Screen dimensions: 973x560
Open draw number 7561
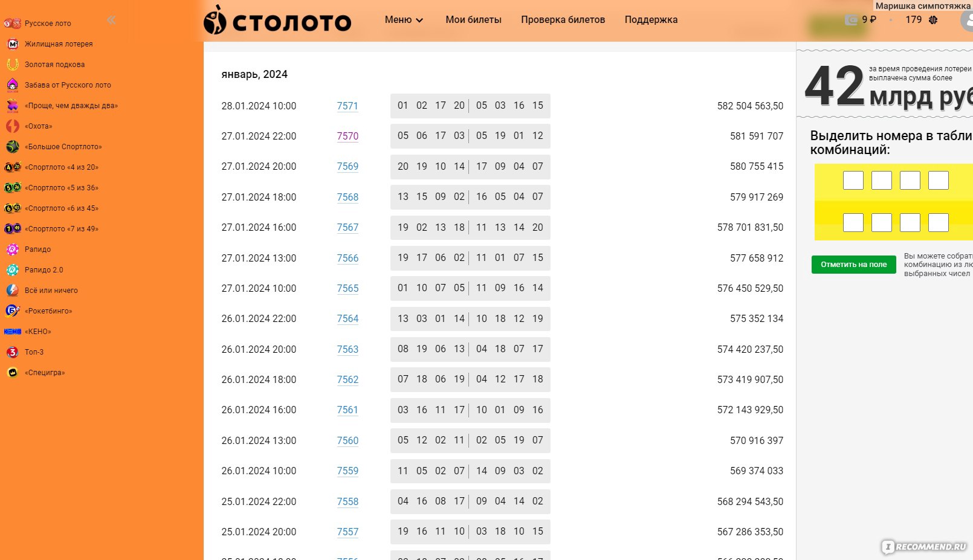(x=347, y=410)
